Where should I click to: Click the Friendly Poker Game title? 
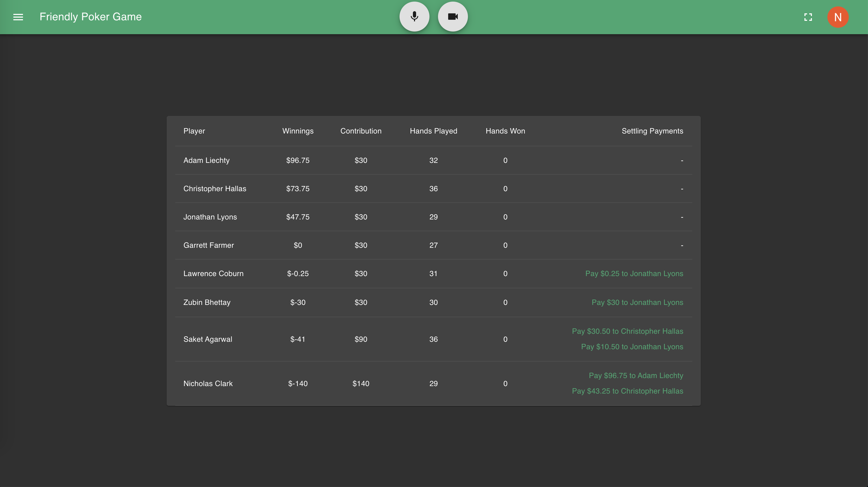(x=90, y=17)
